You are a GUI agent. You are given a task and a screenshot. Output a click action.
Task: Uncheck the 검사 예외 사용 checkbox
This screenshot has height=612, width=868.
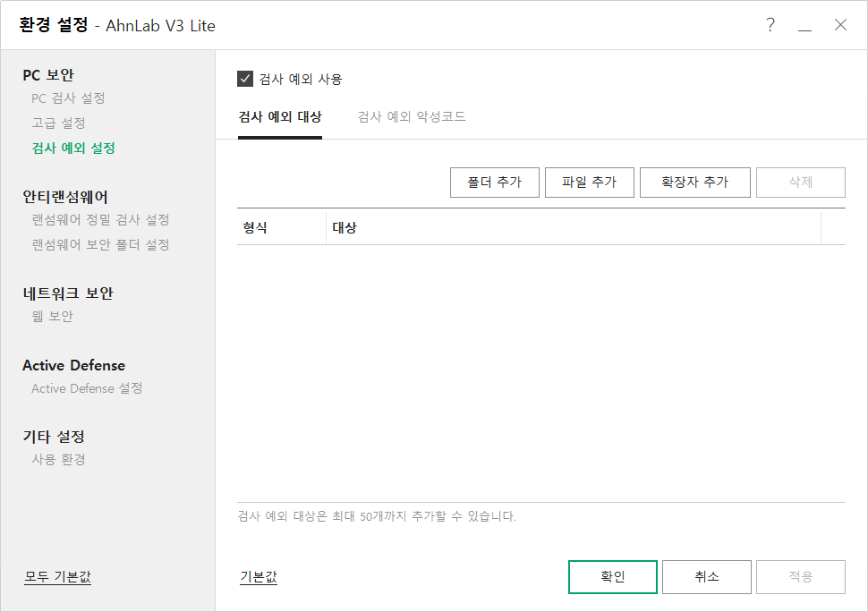[244, 79]
